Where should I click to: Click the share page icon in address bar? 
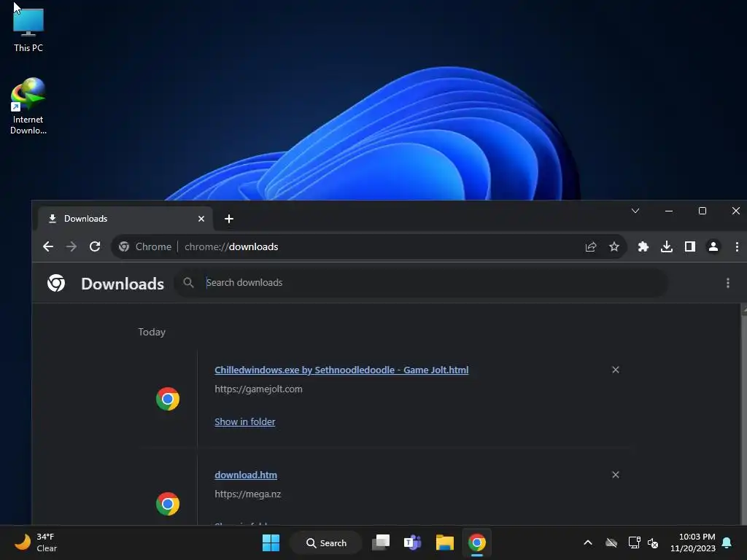(591, 246)
